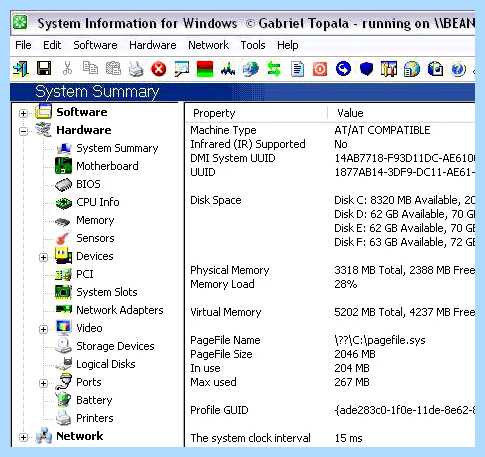485x457 pixels.
Task: Click the green opposing arrows icon
Action: 274,69
